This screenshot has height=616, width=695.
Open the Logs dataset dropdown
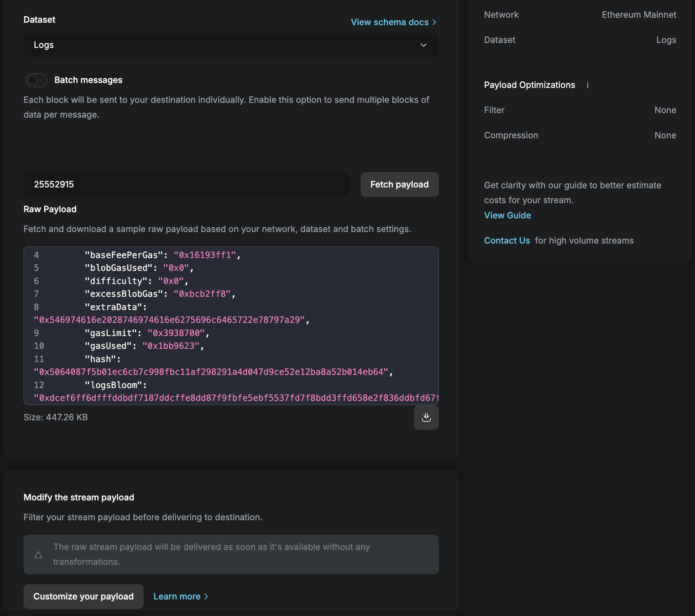pyautogui.click(x=231, y=45)
